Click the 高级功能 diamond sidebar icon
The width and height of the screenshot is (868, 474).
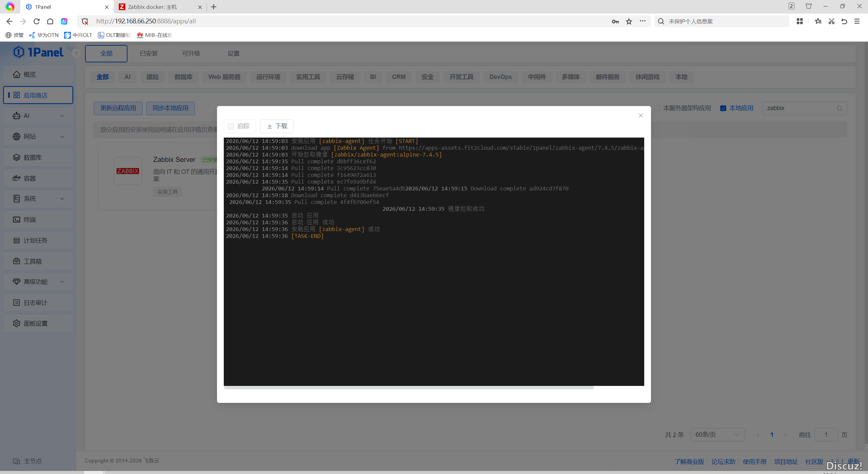[x=16, y=282]
